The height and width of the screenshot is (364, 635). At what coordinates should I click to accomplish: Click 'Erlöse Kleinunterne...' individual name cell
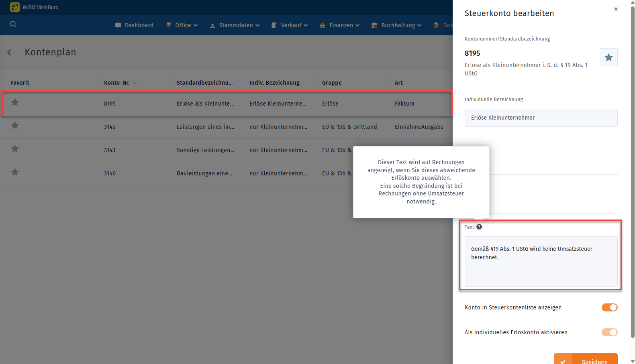point(278,104)
